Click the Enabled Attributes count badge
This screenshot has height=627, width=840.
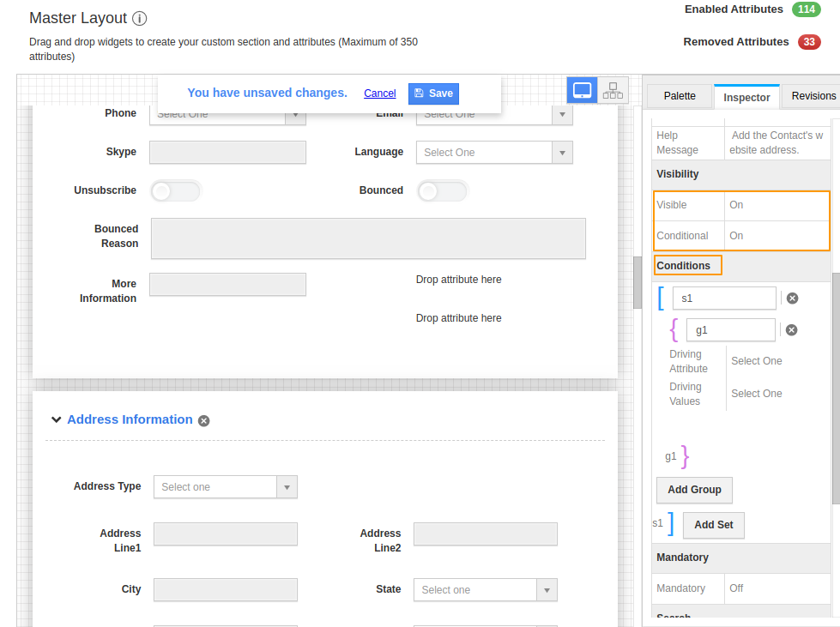tap(807, 9)
